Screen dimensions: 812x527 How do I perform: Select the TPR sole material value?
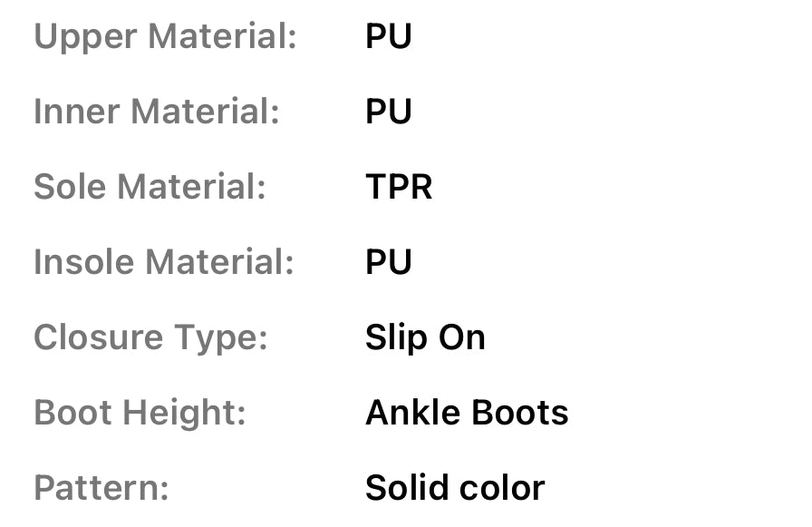click(399, 188)
